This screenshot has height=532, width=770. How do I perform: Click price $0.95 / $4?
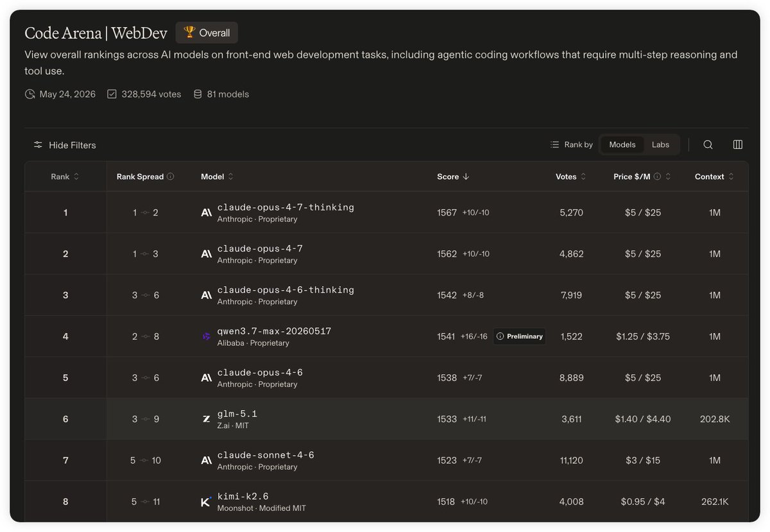pyautogui.click(x=643, y=502)
